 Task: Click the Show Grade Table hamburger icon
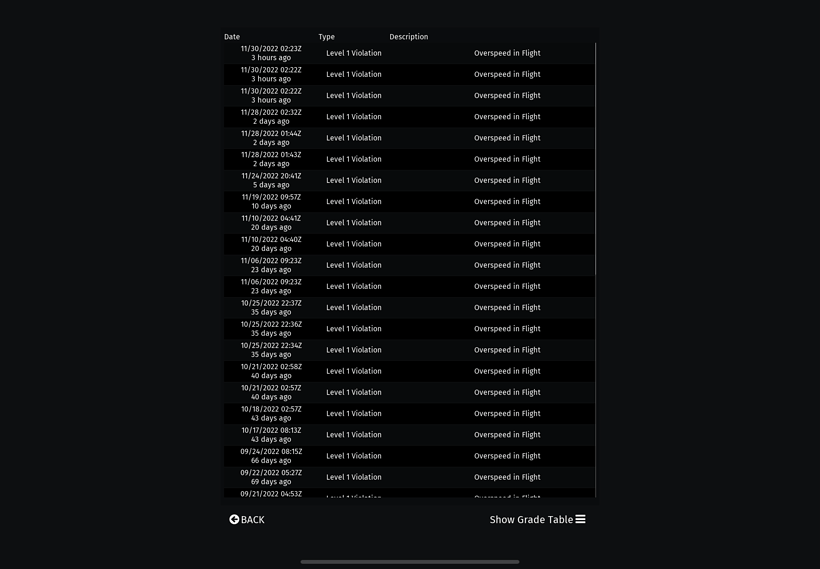580,519
